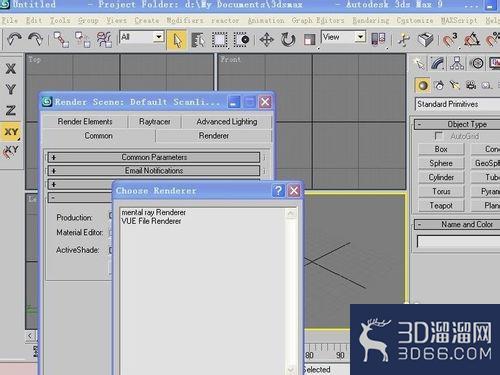Activate Bind to Space Warp tool
Viewport: 500px width, 375px height.
click(104, 40)
